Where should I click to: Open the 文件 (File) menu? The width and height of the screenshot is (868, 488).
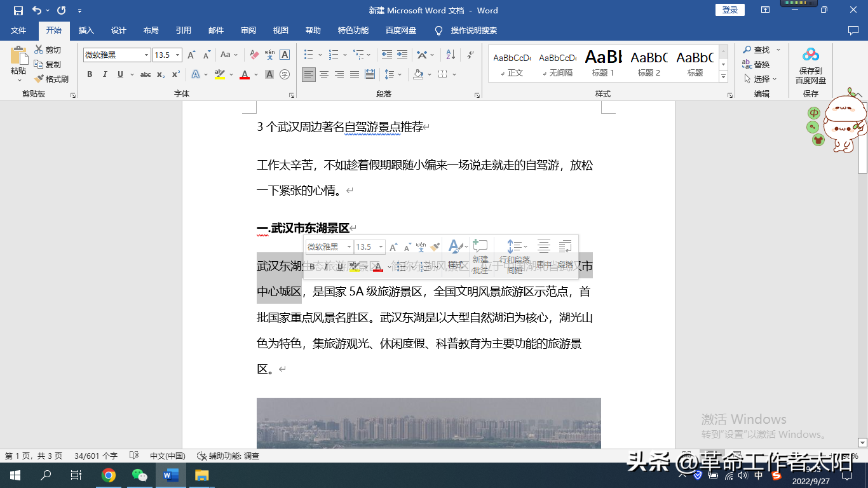click(x=18, y=30)
